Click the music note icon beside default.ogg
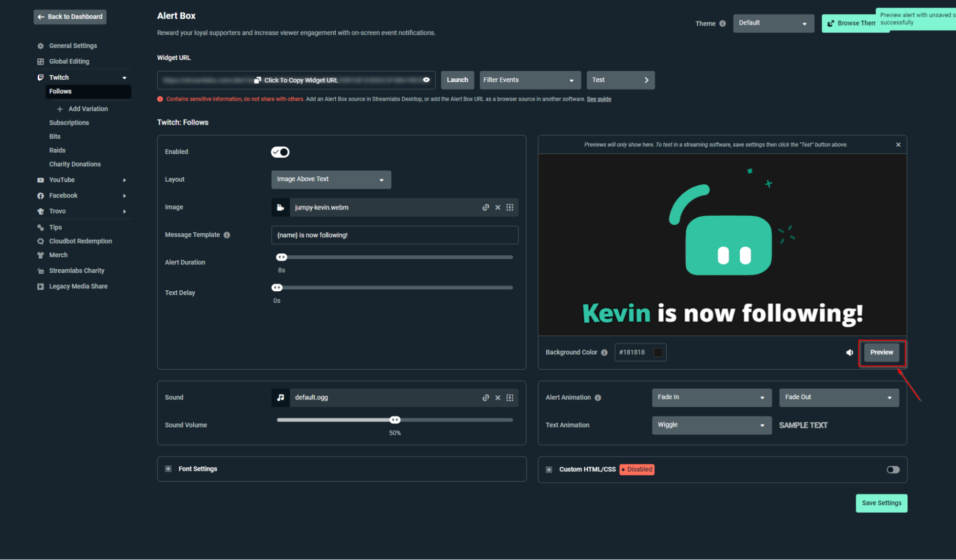956x560 pixels. 280,398
